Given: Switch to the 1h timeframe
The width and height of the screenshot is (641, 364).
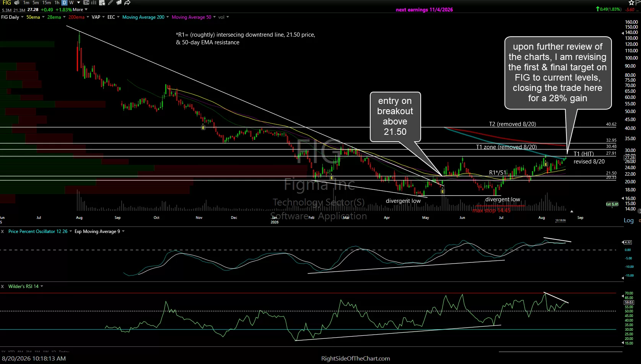Looking at the screenshot, I should (x=57, y=3).
